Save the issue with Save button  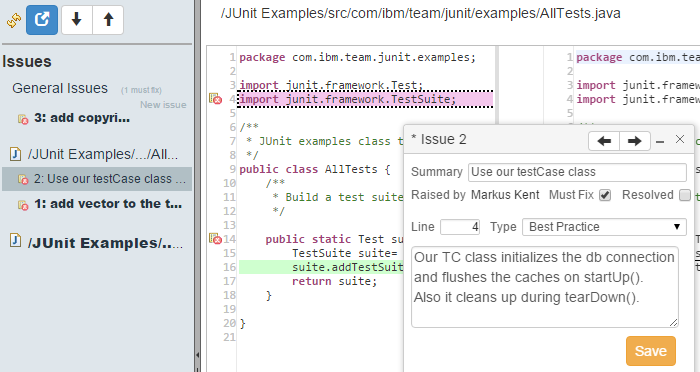point(650,351)
